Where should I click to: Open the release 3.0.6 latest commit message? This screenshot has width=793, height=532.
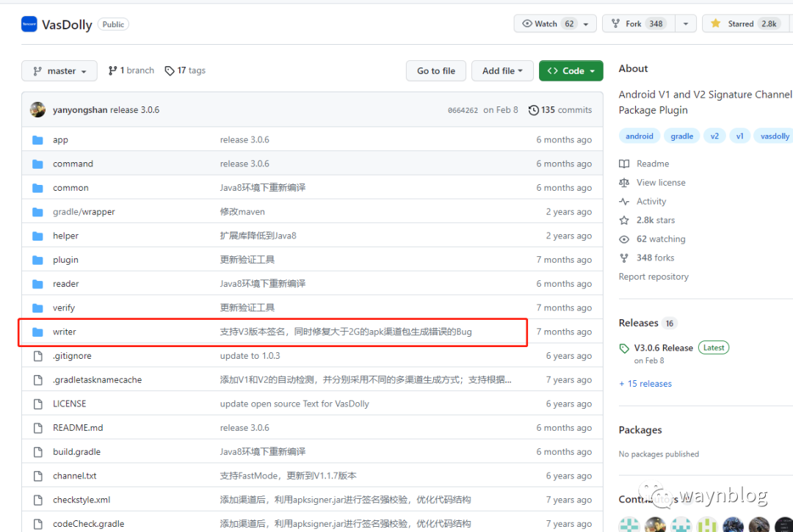134,110
